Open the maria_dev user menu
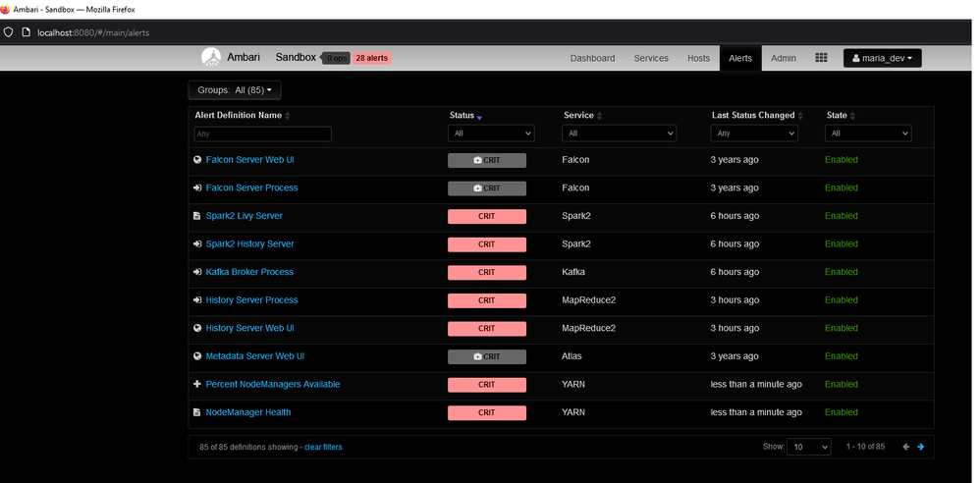The image size is (980, 483). (883, 58)
